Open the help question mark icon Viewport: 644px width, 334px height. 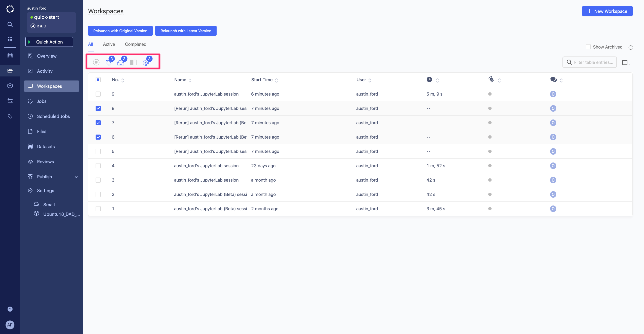(x=10, y=309)
